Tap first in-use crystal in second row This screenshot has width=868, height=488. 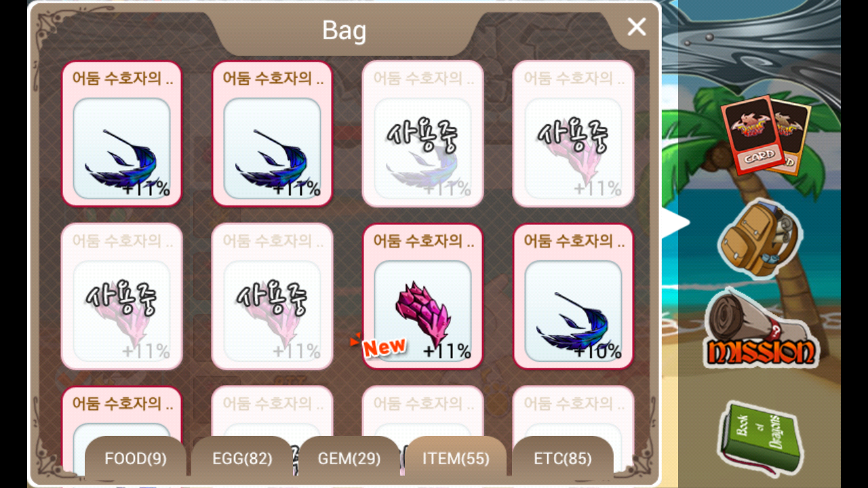pyautogui.click(x=122, y=297)
